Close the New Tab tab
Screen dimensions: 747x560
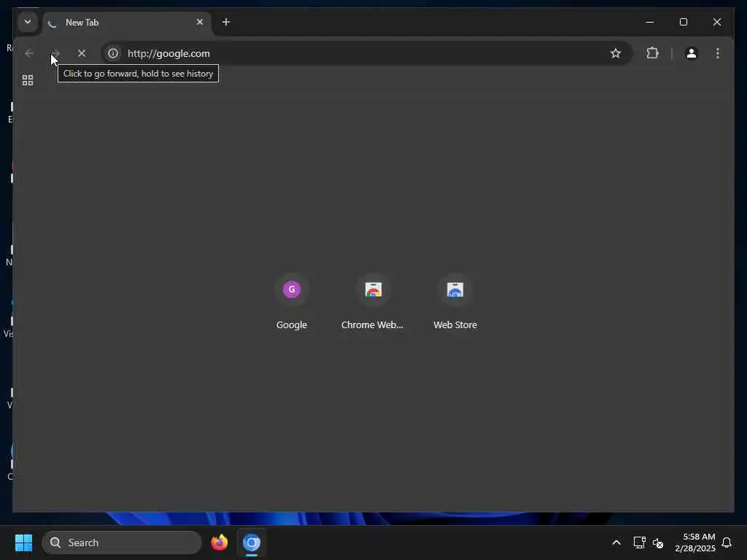pyautogui.click(x=200, y=22)
